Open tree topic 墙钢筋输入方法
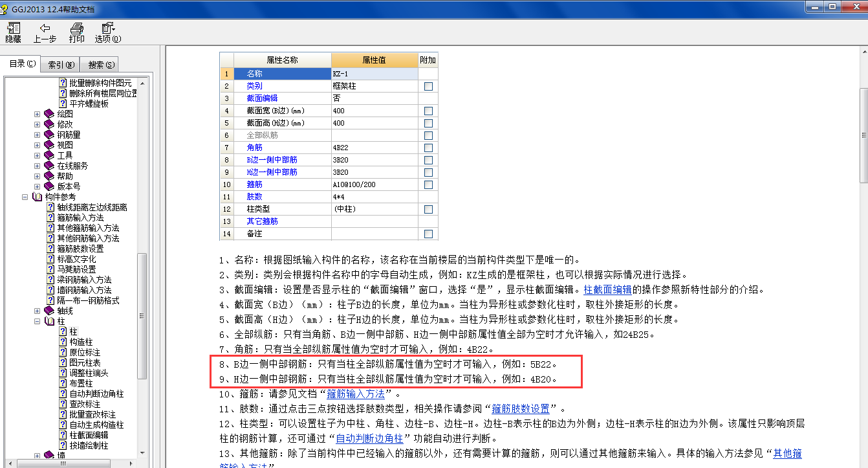Viewport: 868px width, 468px height. (84, 290)
